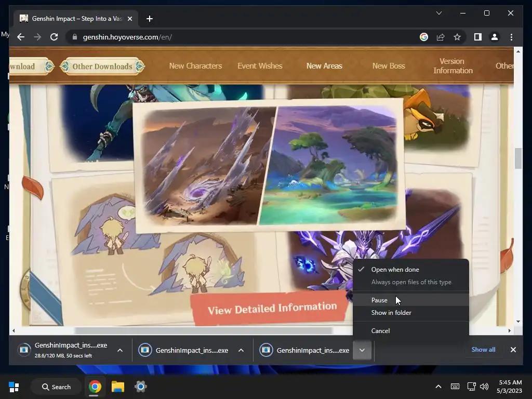The image size is (532, 399).
Task: Open the tab search dropdown
Action: pyautogui.click(x=438, y=13)
